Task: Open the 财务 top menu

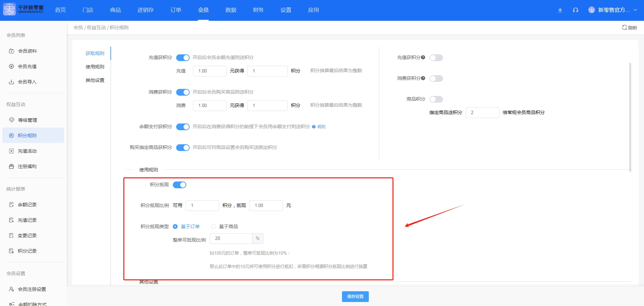Action: coord(258,10)
